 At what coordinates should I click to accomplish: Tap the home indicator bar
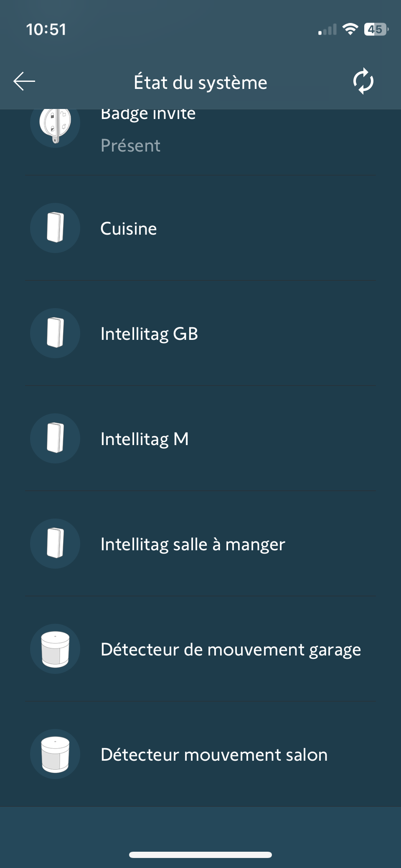(x=200, y=855)
